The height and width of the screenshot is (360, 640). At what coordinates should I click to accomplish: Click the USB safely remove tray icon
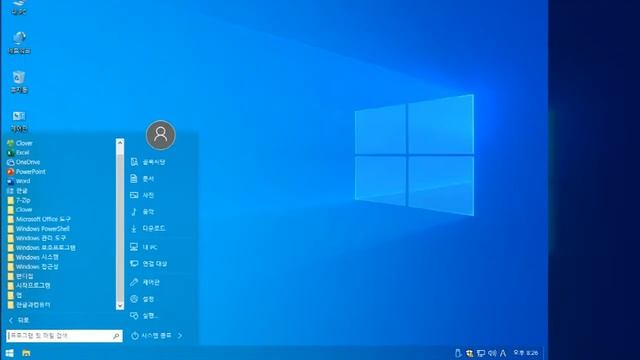tap(458, 353)
